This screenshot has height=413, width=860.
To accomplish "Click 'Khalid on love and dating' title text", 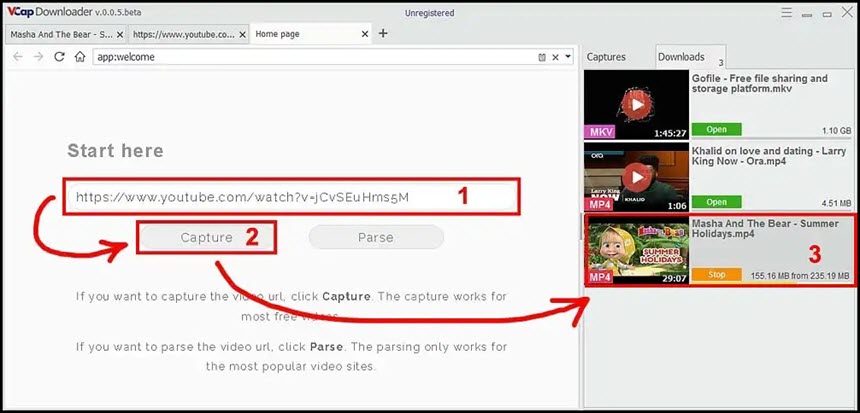I will pyautogui.click(x=768, y=156).
